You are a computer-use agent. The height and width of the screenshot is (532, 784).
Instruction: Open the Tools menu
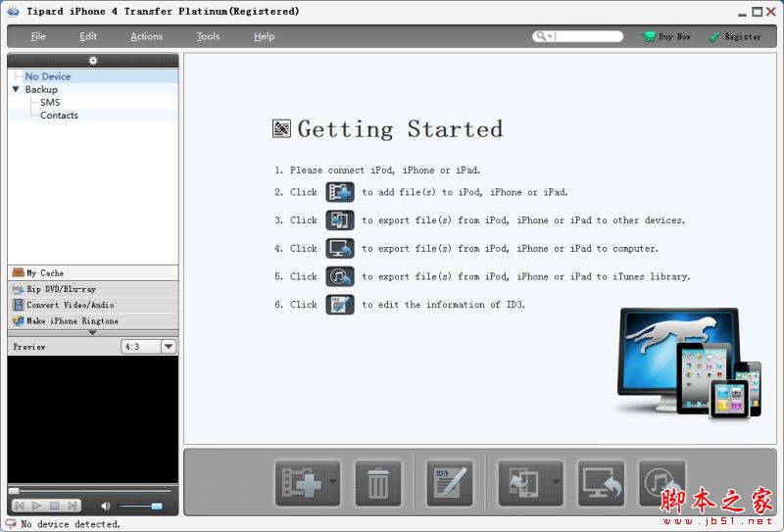[208, 36]
